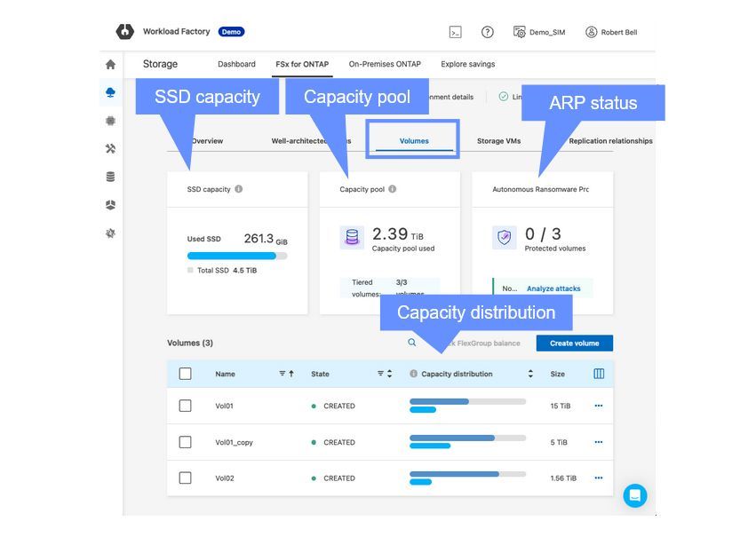Click the capacity pool database icon
This screenshot has width=756, height=537.
[352, 237]
